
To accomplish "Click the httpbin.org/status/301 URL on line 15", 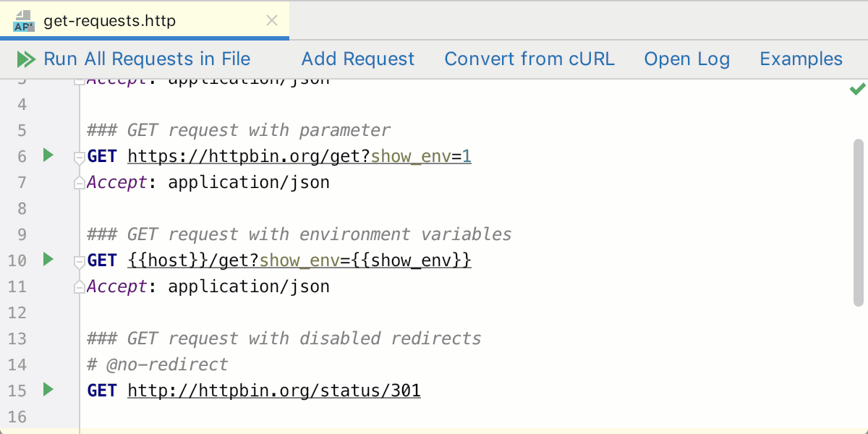I will point(273,390).
